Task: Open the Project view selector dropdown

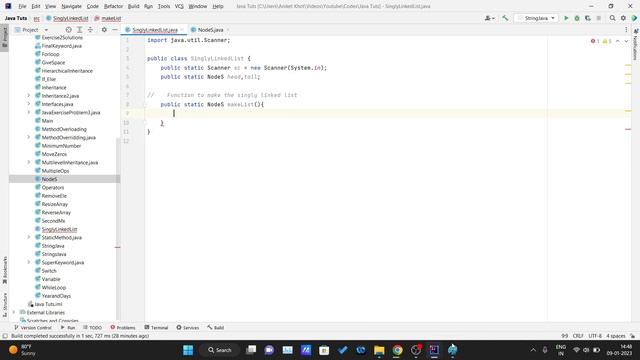Action: (x=31, y=30)
